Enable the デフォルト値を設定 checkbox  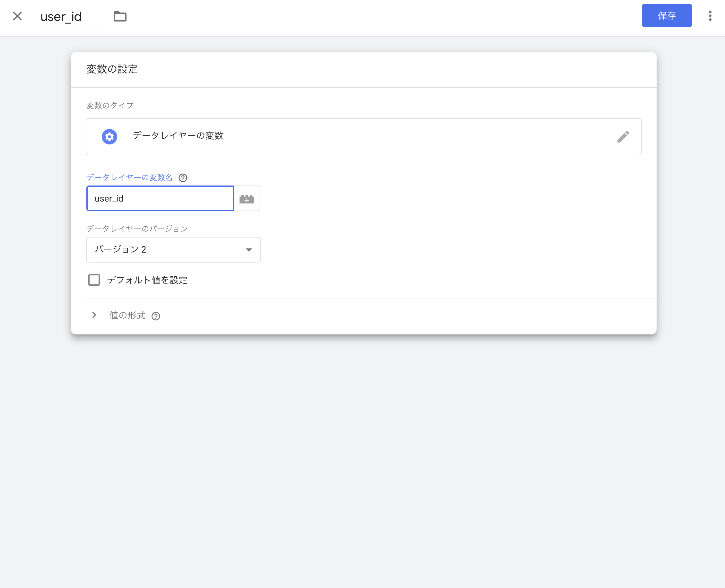94,280
